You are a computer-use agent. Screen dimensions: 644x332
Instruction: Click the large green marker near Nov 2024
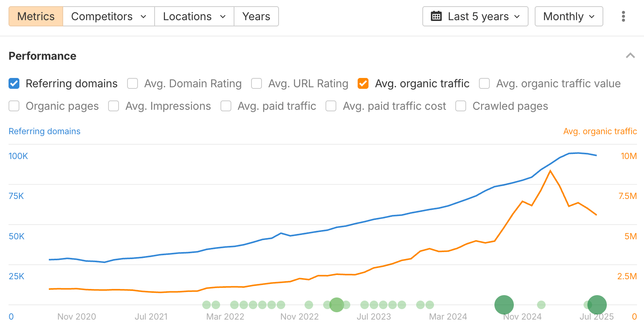click(504, 305)
